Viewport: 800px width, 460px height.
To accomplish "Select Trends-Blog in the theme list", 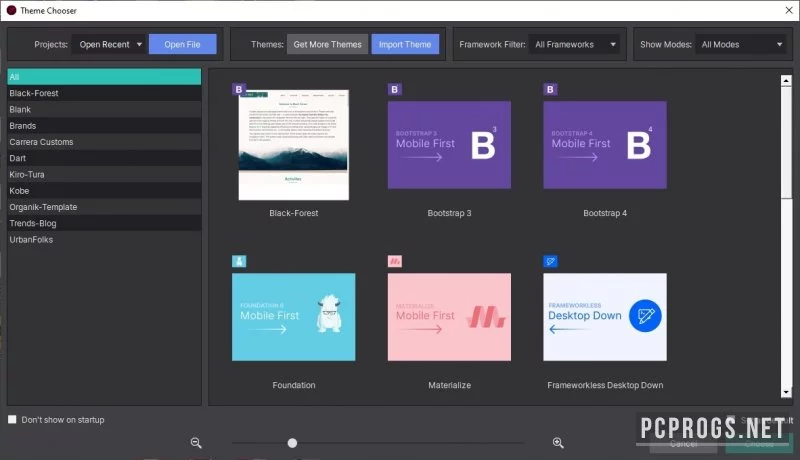I will (x=104, y=223).
